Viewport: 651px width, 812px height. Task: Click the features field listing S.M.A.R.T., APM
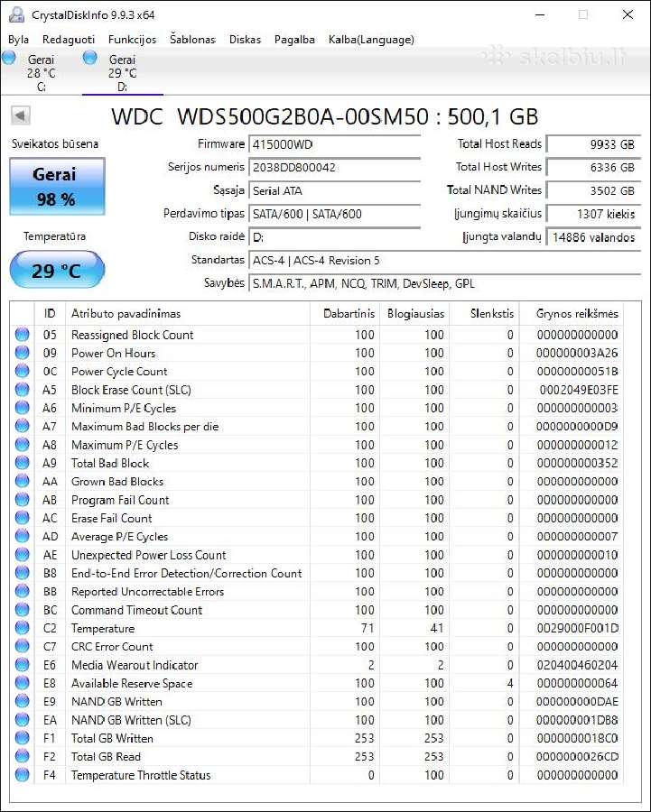point(445,284)
